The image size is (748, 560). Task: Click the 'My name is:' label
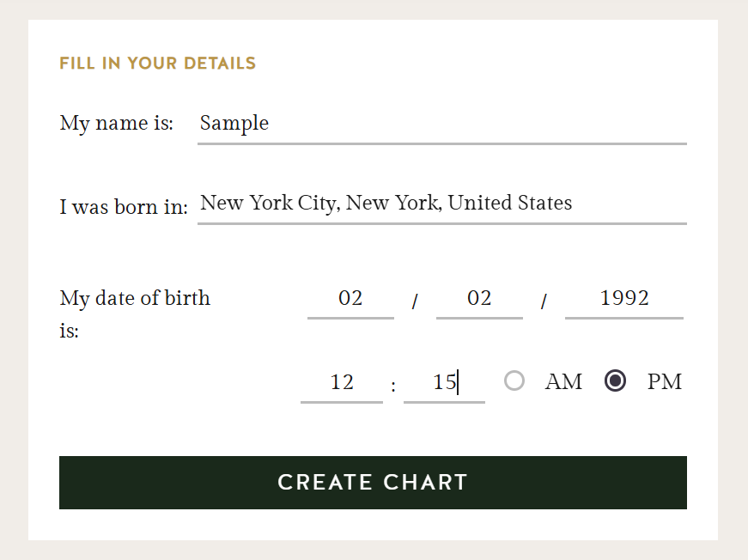117,124
